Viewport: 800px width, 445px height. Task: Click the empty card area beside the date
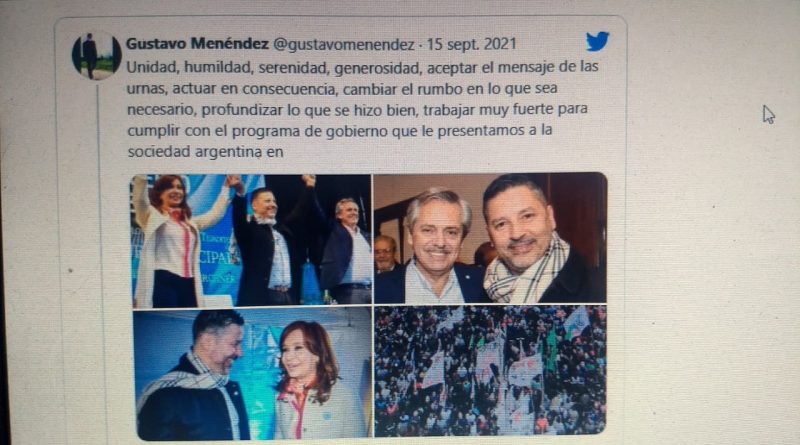pyautogui.click(x=551, y=44)
